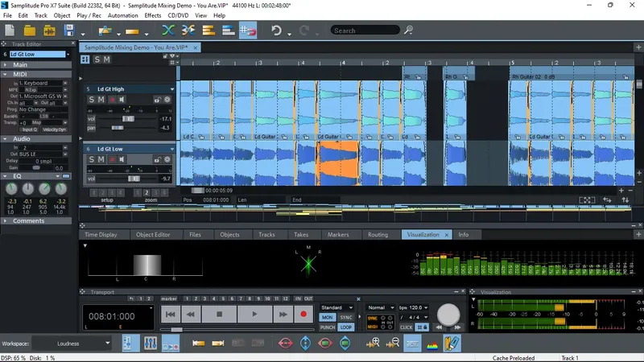
Task: Switch to the Routing tab
Action: 378,235
